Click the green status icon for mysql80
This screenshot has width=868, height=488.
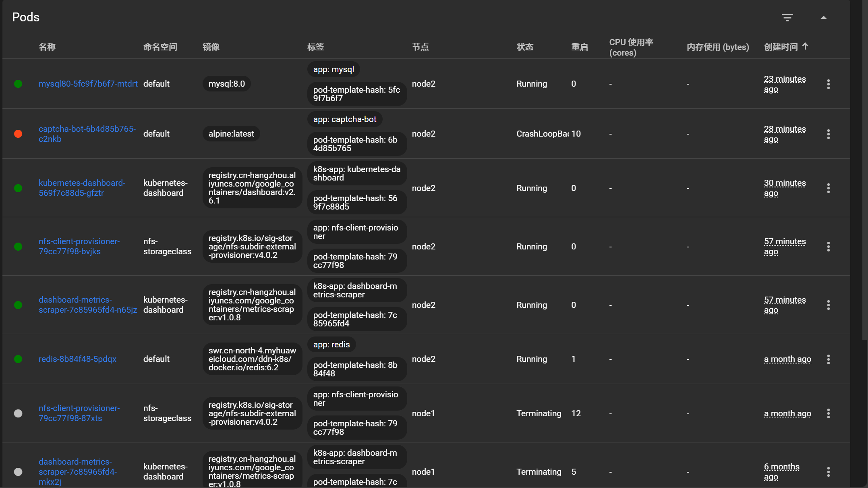pyautogui.click(x=18, y=84)
